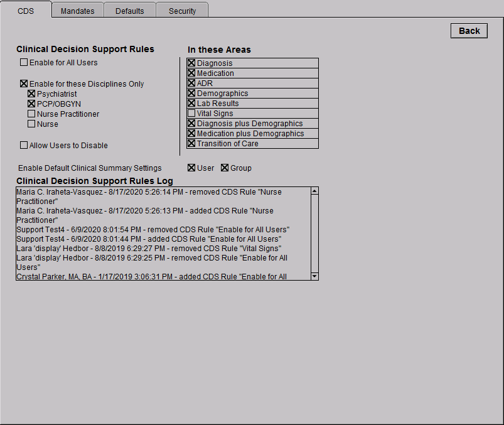Screen dimensions: 504x425
Task: Toggle the ADR area checkbox
Action: [192, 83]
